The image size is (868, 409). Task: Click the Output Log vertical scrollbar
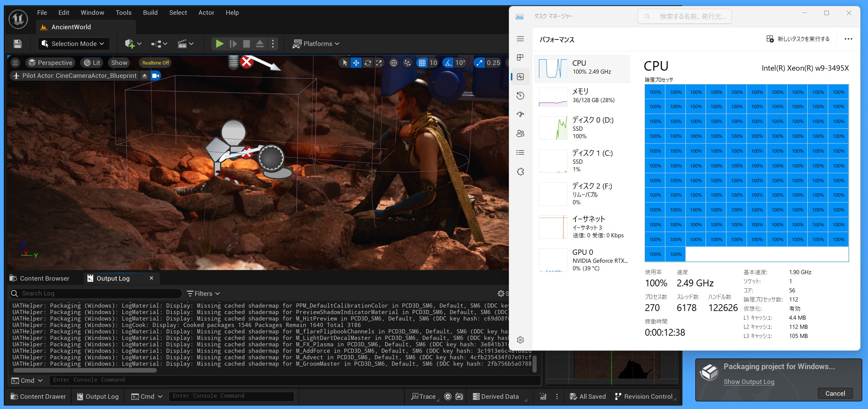pyautogui.click(x=535, y=364)
